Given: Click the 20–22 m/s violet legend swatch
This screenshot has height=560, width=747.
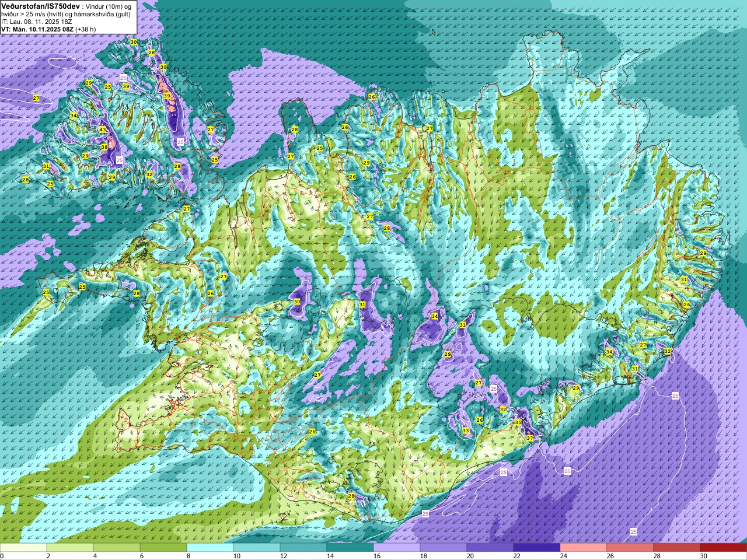Looking at the screenshot, I should [490, 548].
